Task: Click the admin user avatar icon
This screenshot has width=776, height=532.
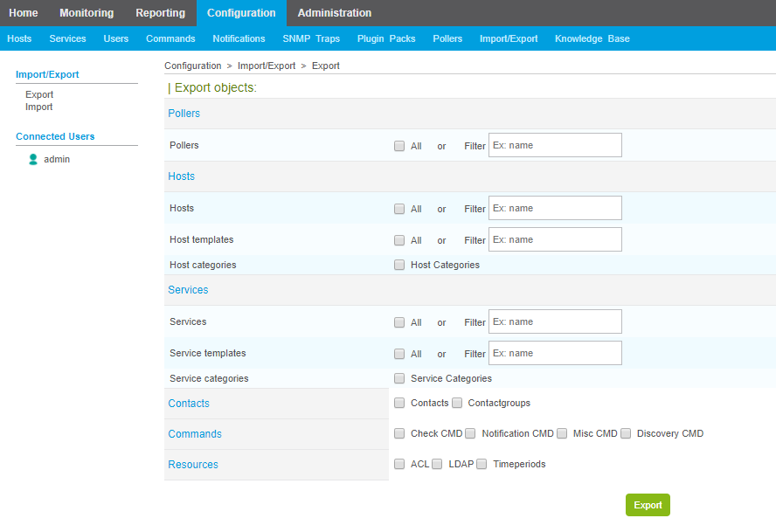Action: (x=33, y=159)
